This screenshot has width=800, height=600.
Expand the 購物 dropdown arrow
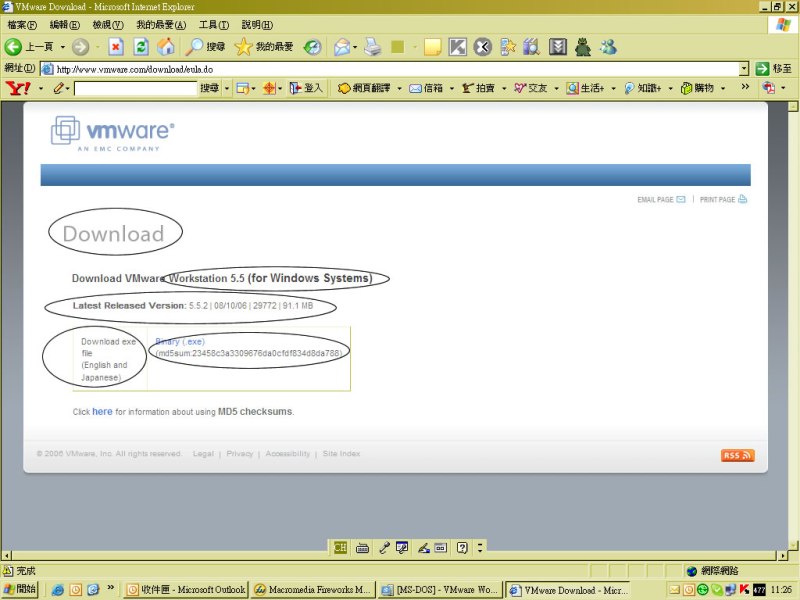click(722, 88)
